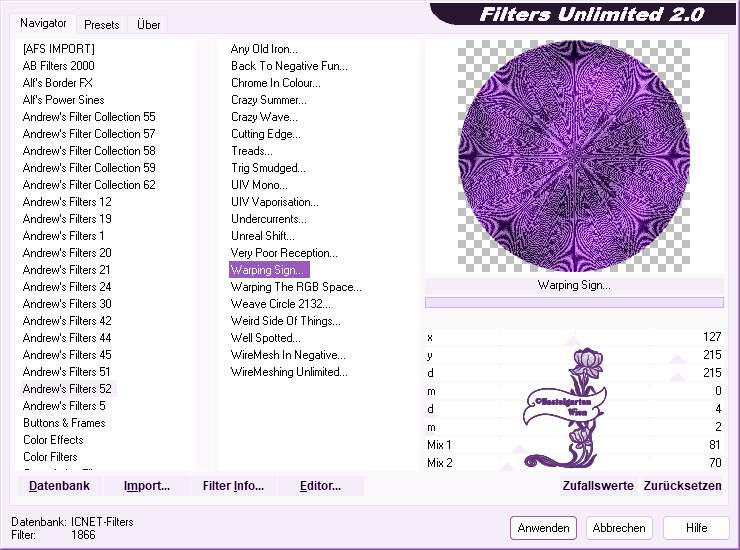Select Andrew's Filters 5 category
Image resolution: width=740 pixels, height=550 pixels.
(x=64, y=406)
